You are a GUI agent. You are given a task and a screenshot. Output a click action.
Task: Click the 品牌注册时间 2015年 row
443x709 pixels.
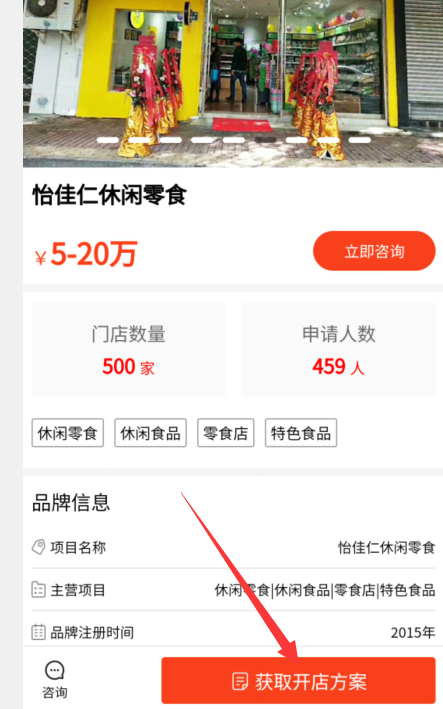pyautogui.click(x=233, y=632)
